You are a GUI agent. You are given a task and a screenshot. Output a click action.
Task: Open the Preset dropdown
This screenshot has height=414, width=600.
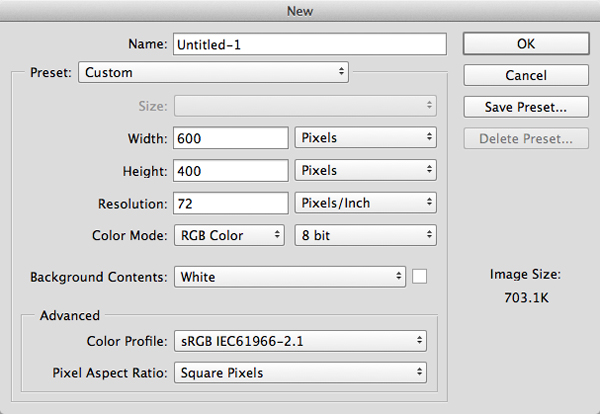(214, 72)
